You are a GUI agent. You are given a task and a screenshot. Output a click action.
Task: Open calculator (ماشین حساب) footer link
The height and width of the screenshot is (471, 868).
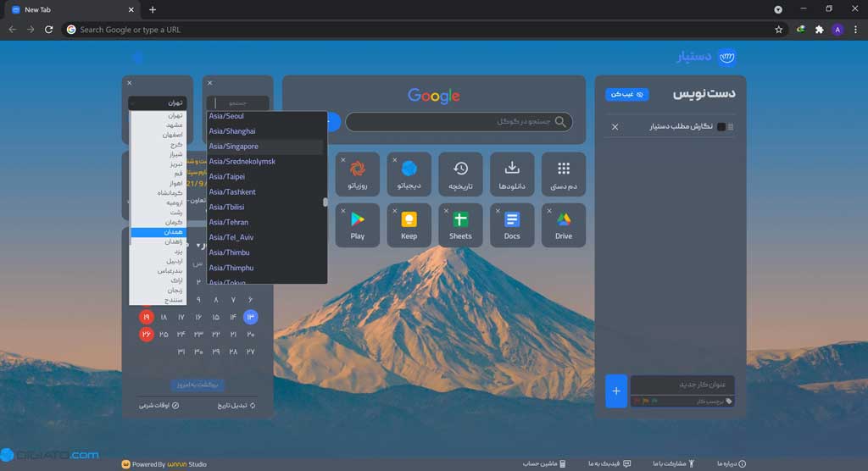544,464
